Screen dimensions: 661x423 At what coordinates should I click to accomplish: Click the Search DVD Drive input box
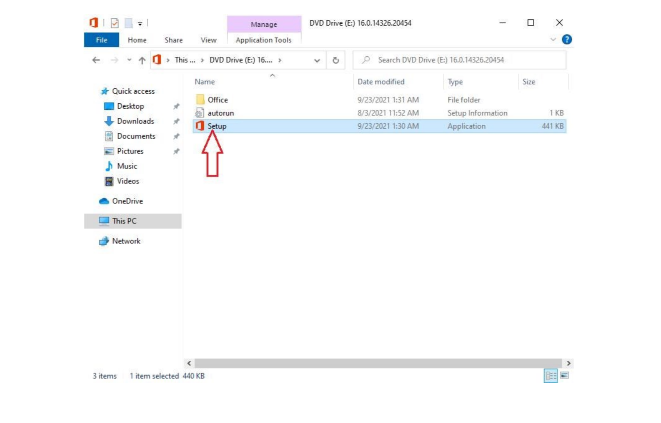click(459, 60)
